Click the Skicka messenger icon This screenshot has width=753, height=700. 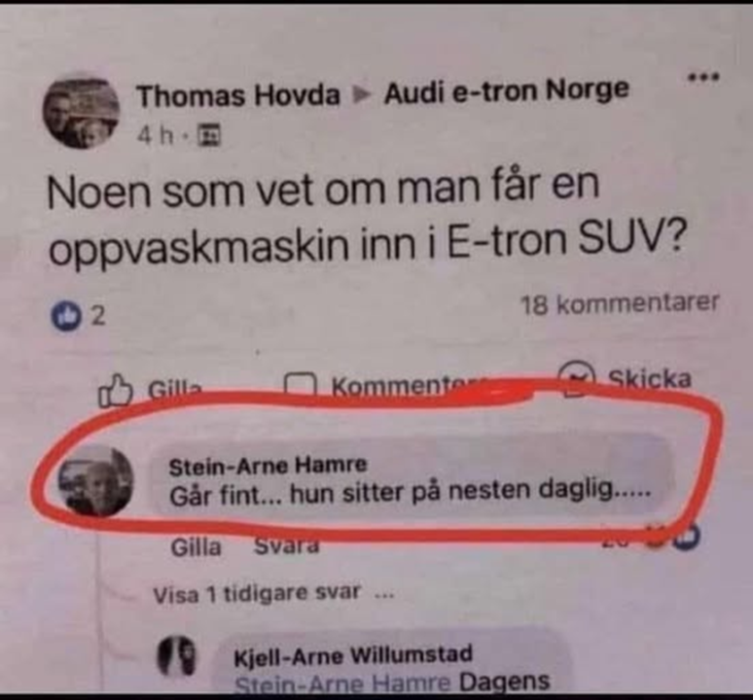click(577, 378)
